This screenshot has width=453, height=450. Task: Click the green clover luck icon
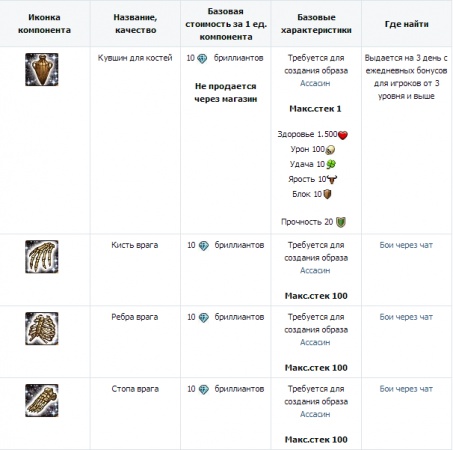coord(331,164)
